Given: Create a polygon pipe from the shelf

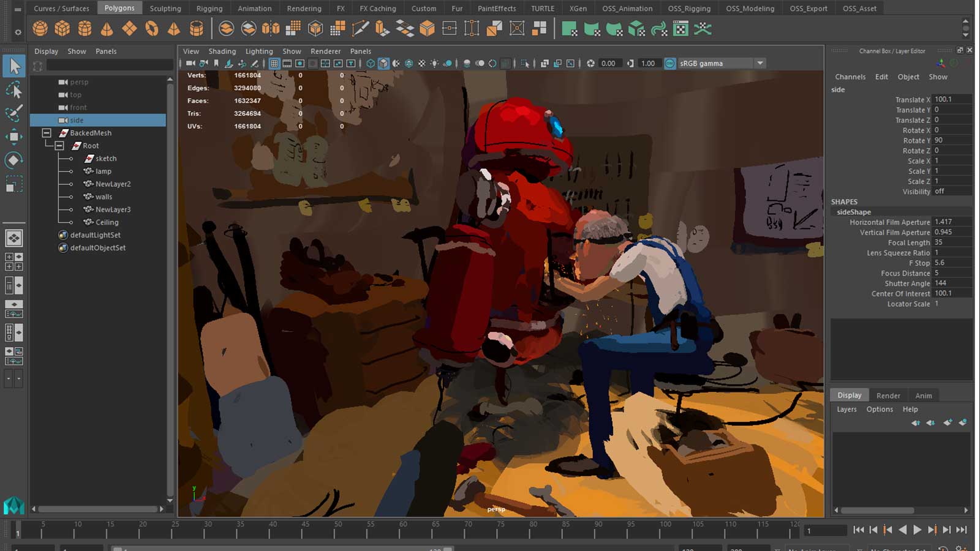Looking at the screenshot, I should coord(196,29).
